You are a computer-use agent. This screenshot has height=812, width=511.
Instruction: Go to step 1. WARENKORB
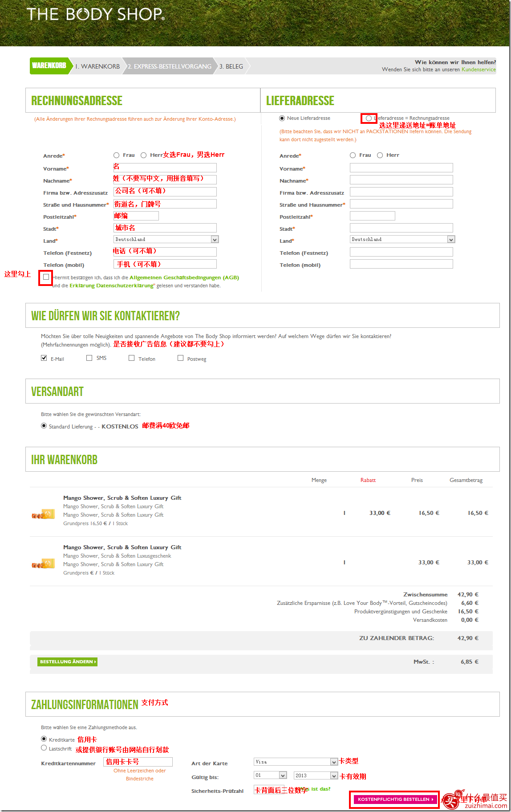tap(97, 66)
